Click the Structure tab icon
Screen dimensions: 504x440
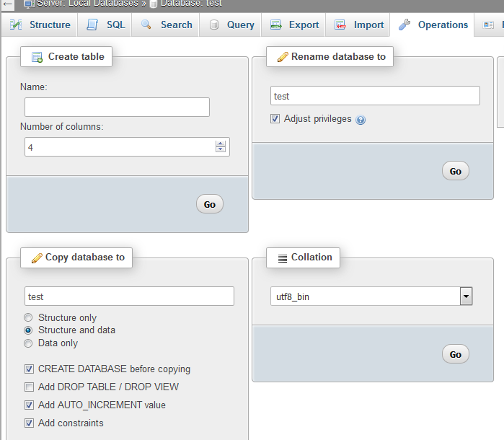(16, 25)
